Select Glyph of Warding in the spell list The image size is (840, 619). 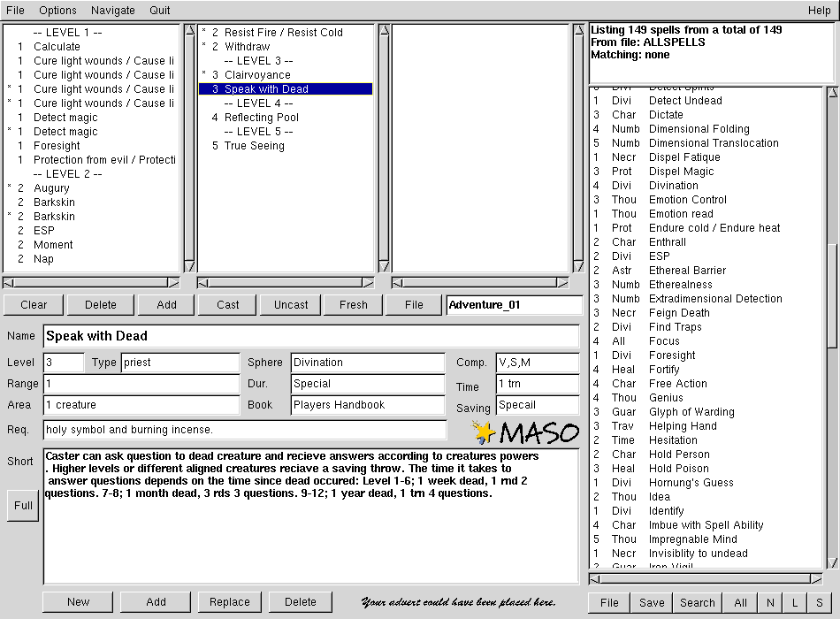(691, 412)
